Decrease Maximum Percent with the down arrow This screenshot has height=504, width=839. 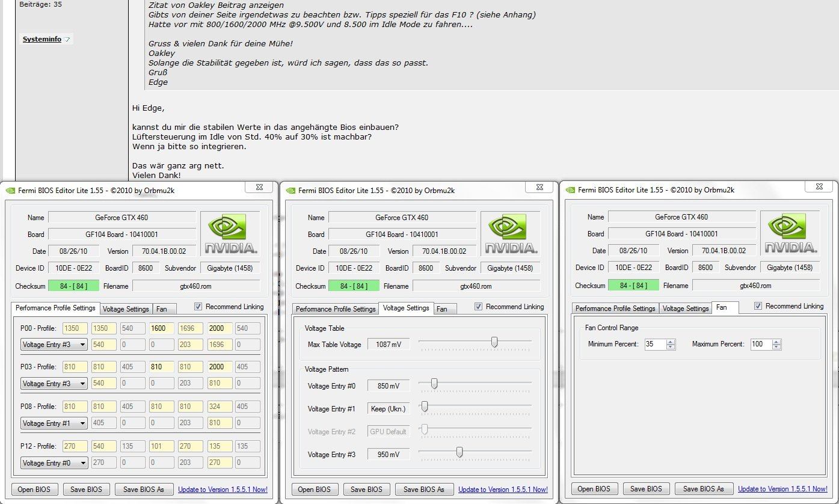[x=776, y=347]
